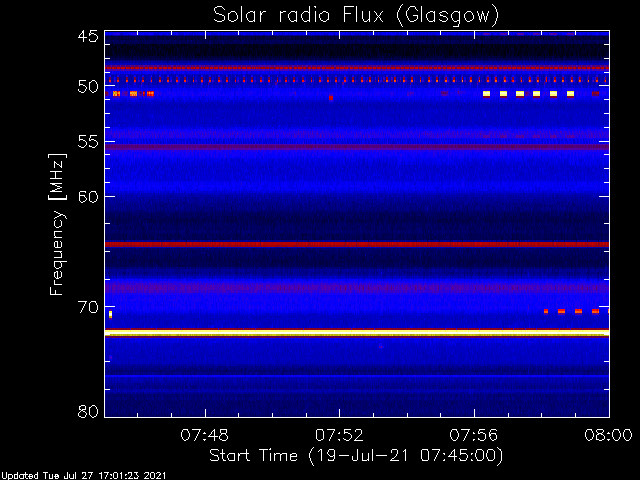Click the "Updated Tue Jul 27 17:01:23 2021" footer text
The image size is (640, 480).
tap(84, 476)
